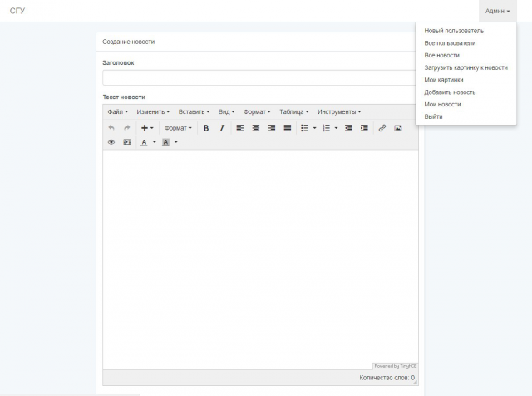Open the Таблица menu
532x396 pixels.
click(x=294, y=111)
